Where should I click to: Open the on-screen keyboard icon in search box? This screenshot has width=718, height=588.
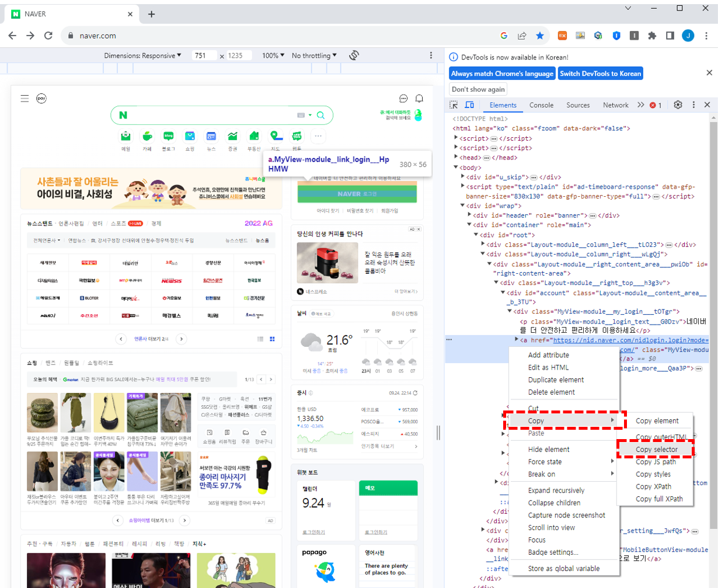(301, 115)
